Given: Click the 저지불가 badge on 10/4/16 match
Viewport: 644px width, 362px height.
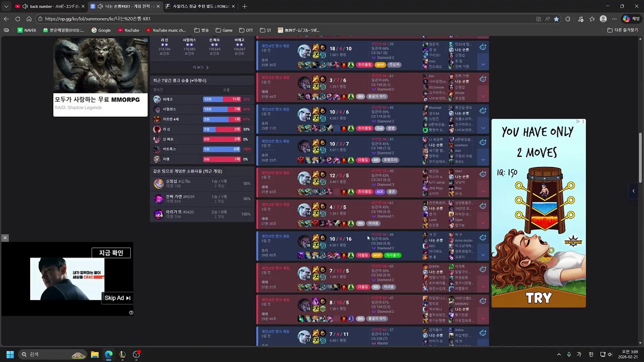Looking at the screenshot, I should 392,255.
